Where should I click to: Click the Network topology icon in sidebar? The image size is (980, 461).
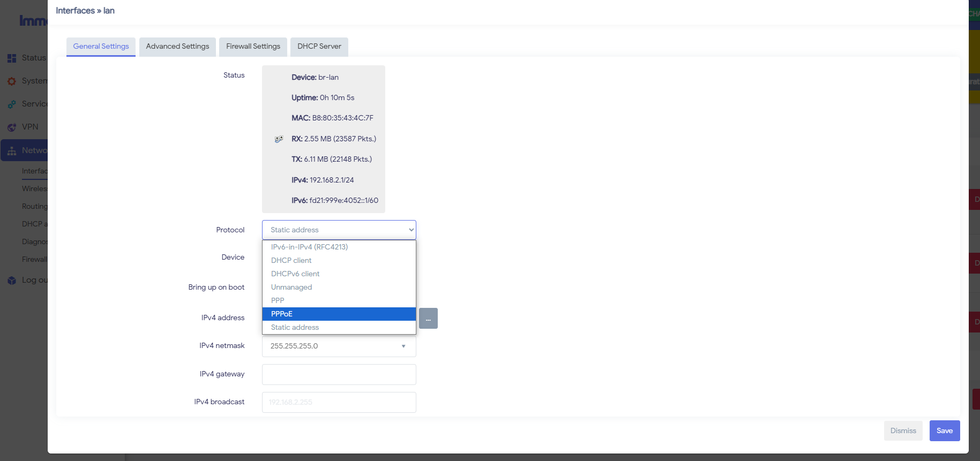tap(12, 151)
